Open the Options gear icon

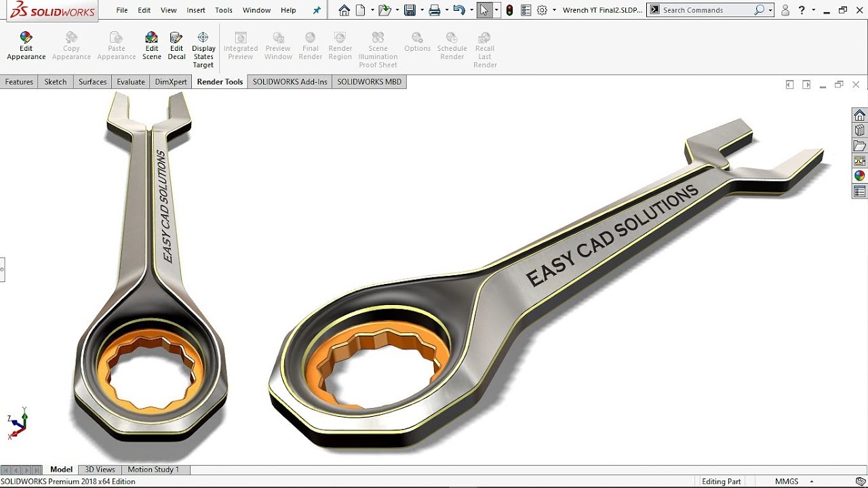(x=542, y=10)
